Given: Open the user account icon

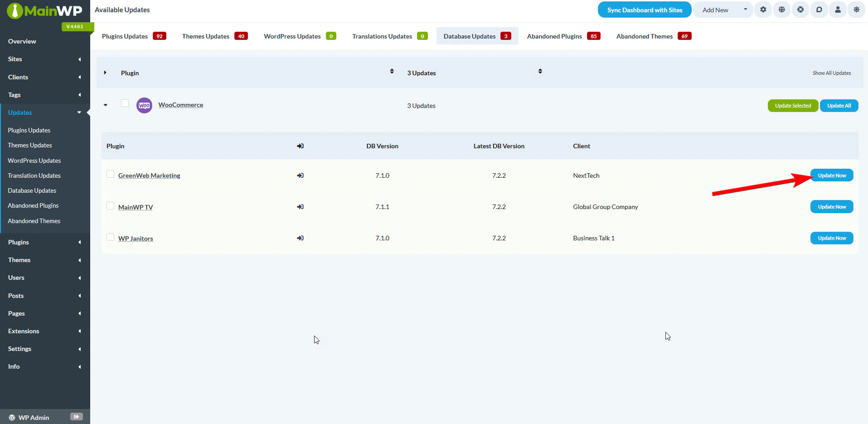Looking at the screenshot, I should [838, 10].
